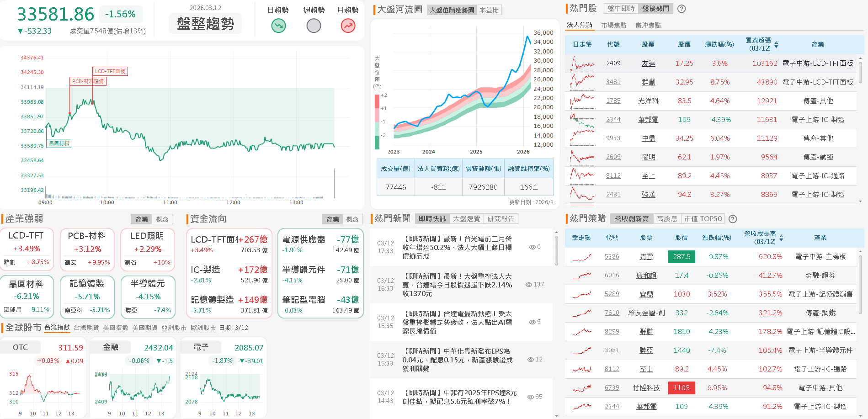868x419 pixels.
Task: Open the 友達 stock link in 法人焦點
Action: point(648,63)
